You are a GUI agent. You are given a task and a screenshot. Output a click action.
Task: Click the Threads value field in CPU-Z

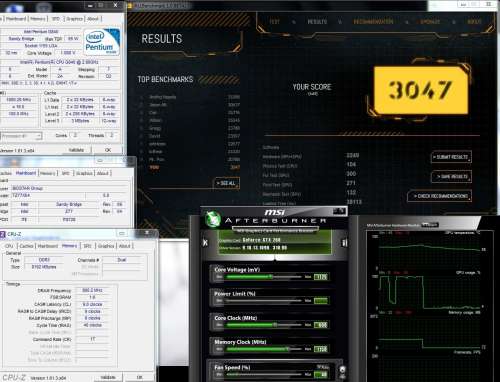111,135
